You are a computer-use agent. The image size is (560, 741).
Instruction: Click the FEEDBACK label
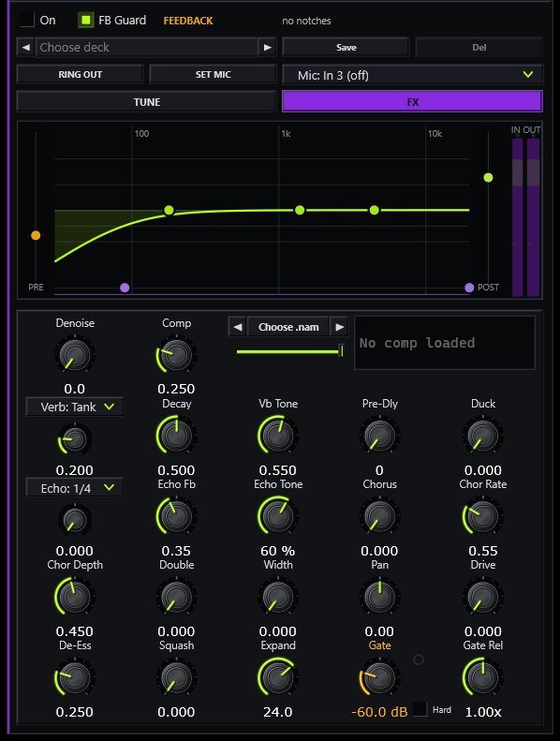[x=188, y=21]
